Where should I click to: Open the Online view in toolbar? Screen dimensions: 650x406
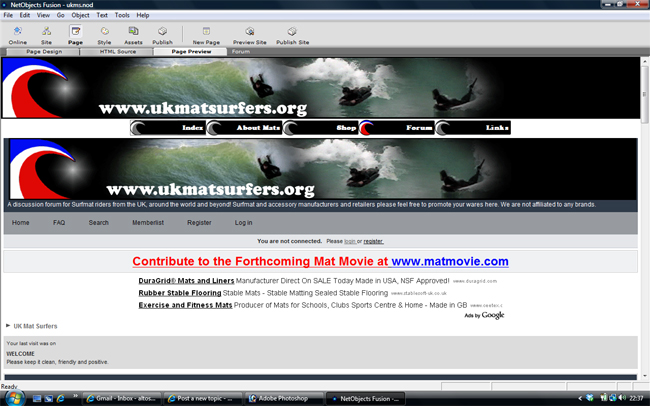coord(18,36)
